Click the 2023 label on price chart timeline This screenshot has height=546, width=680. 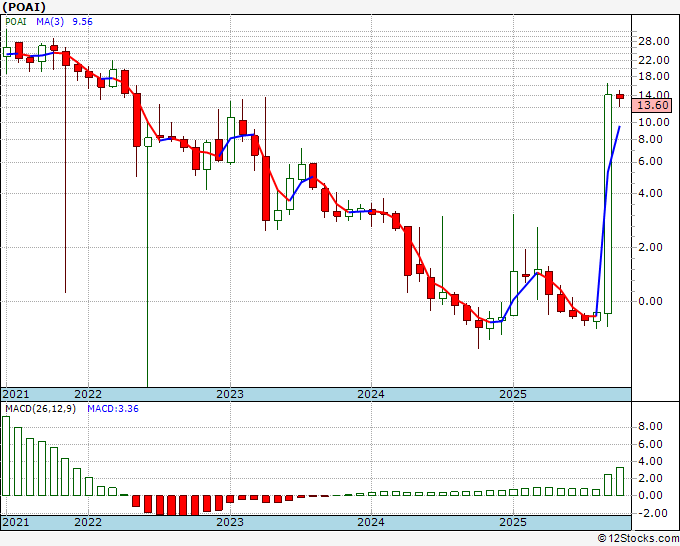230,394
